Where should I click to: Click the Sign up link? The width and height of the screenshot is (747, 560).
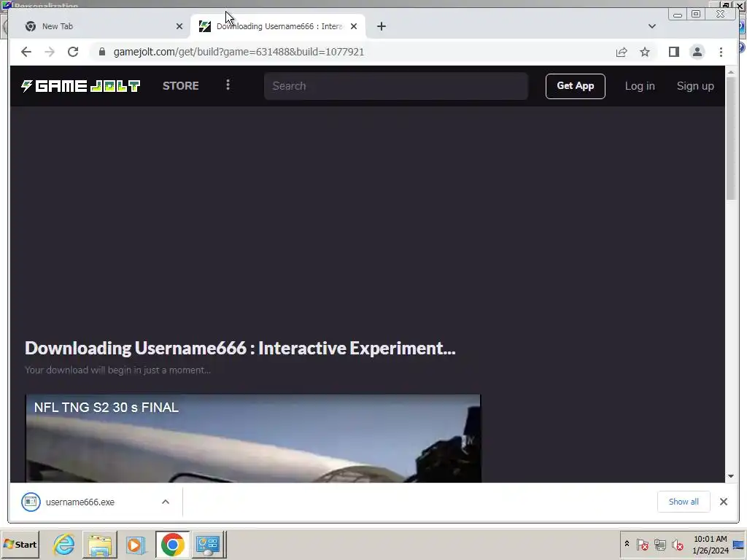tap(695, 86)
